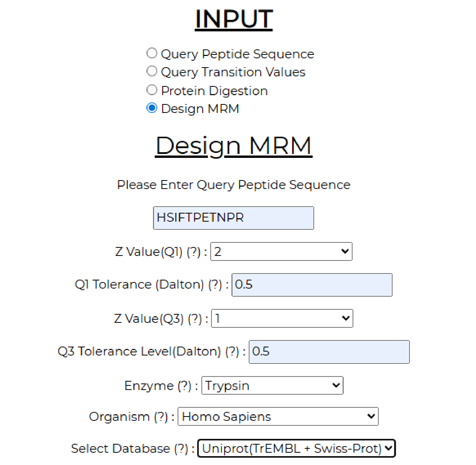Image resolution: width=476 pixels, height=465 pixels.
Task: Click the Design MRM section heading
Action: pos(234,146)
